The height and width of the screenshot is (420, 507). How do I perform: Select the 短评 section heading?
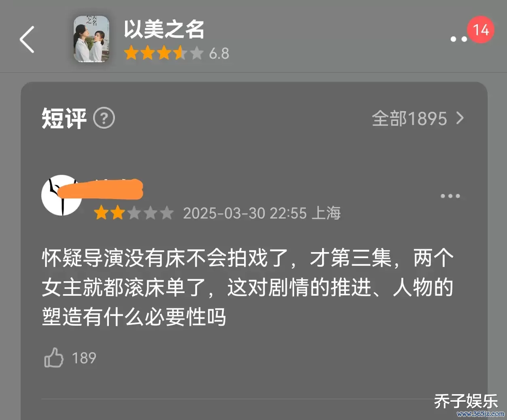point(64,119)
